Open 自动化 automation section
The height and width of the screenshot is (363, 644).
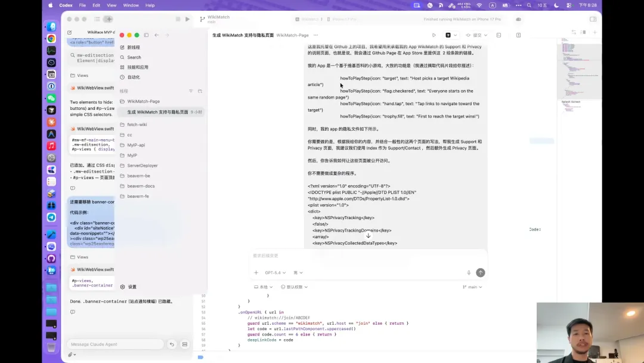130,77
